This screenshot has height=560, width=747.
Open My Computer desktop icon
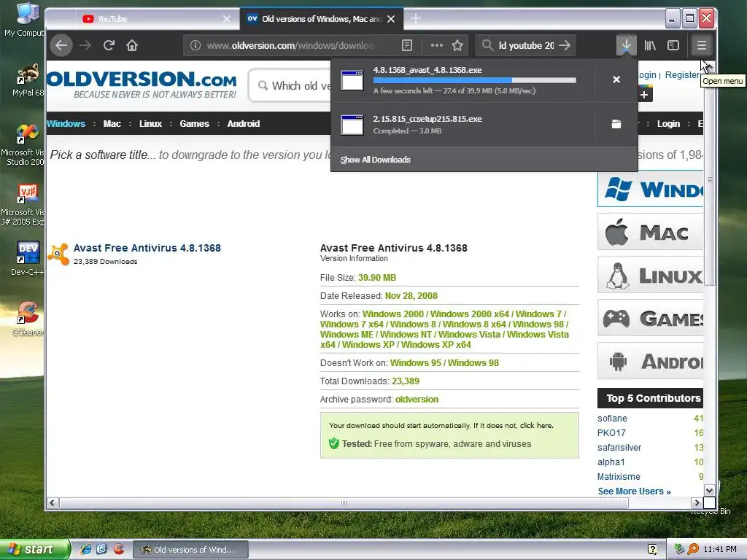tap(25, 20)
